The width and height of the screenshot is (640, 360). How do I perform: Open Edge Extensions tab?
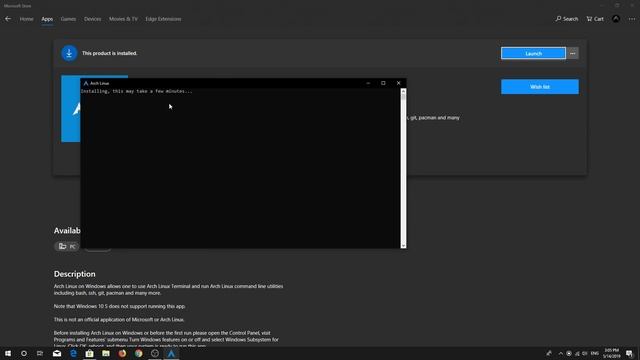coord(163,19)
